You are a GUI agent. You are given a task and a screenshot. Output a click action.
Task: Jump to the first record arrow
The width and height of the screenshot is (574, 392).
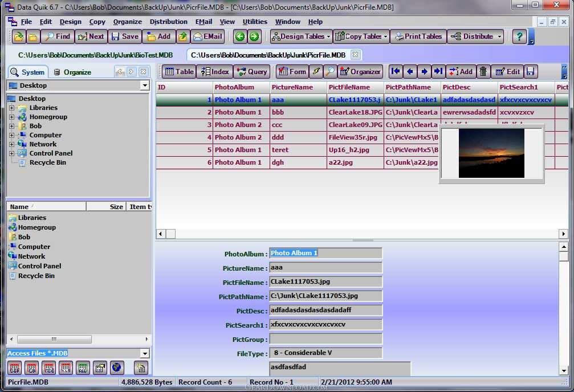pyautogui.click(x=396, y=72)
